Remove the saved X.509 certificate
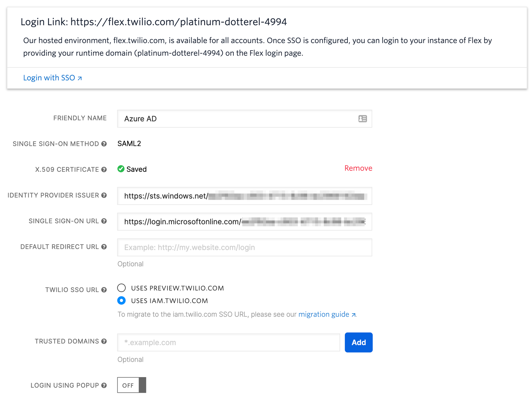 pyautogui.click(x=358, y=168)
